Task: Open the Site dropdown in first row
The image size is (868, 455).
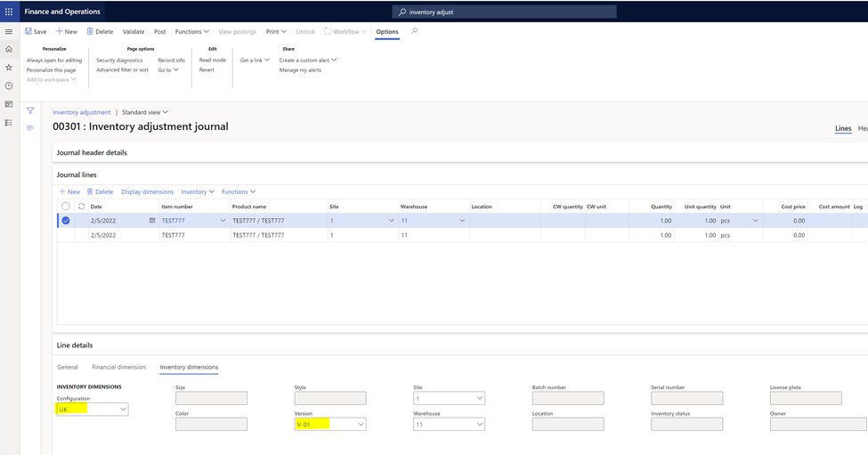Action: click(x=392, y=220)
